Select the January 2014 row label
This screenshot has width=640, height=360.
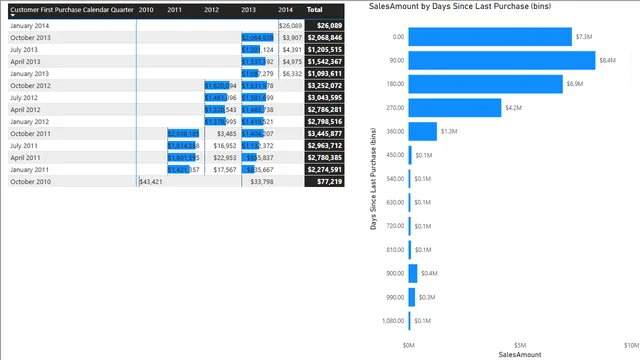tap(29, 25)
